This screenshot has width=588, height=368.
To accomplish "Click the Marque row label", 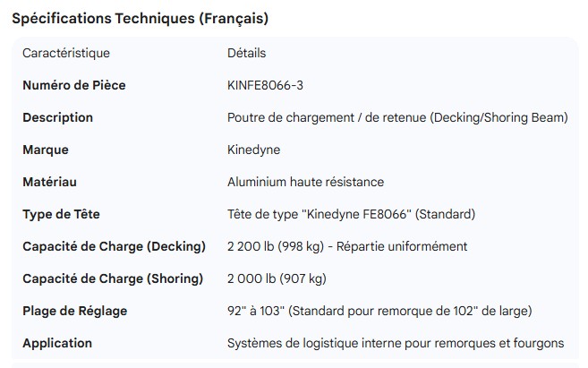I will [46, 150].
